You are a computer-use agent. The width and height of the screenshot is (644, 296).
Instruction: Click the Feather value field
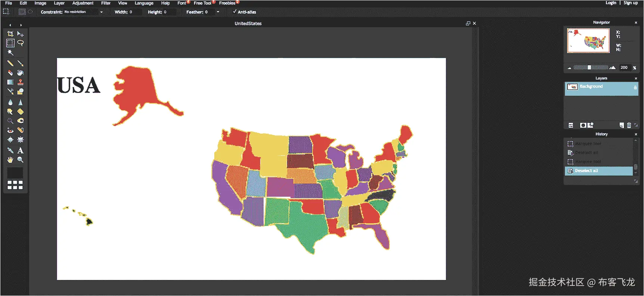pyautogui.click(x=210, y=12)
